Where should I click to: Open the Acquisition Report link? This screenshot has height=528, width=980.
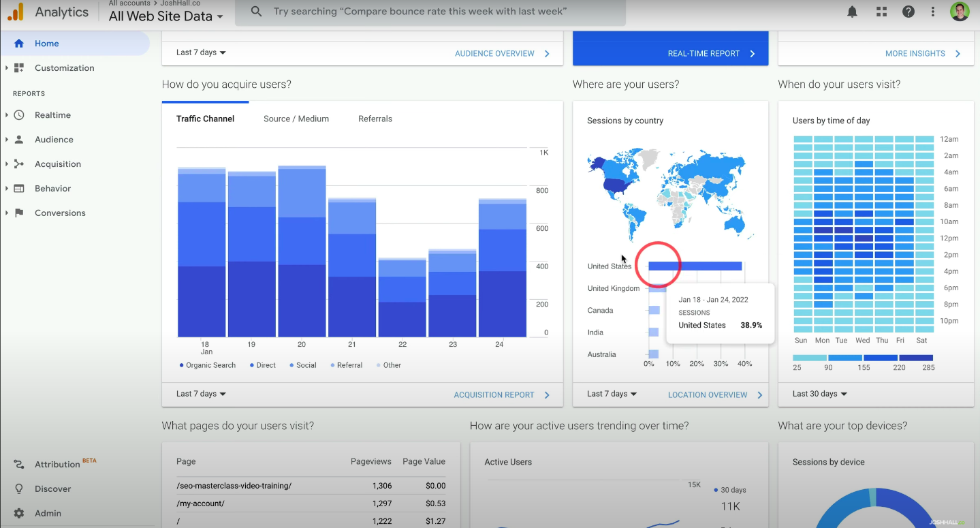(x=501, y=394)
